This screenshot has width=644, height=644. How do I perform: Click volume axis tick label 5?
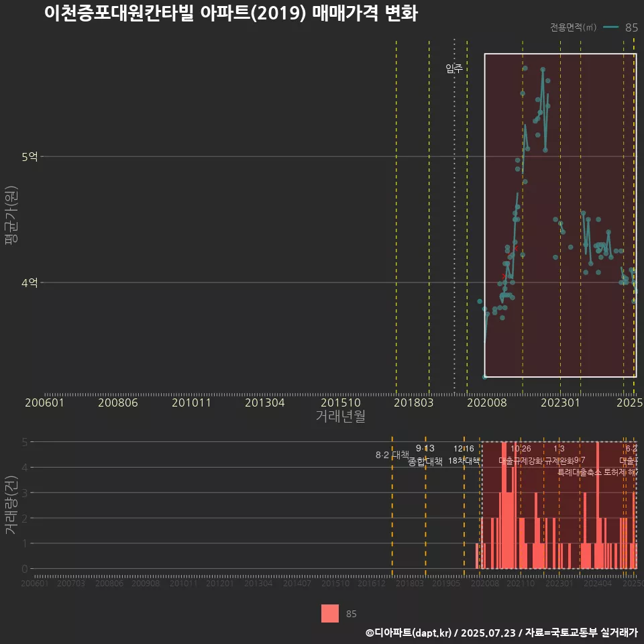25,442
